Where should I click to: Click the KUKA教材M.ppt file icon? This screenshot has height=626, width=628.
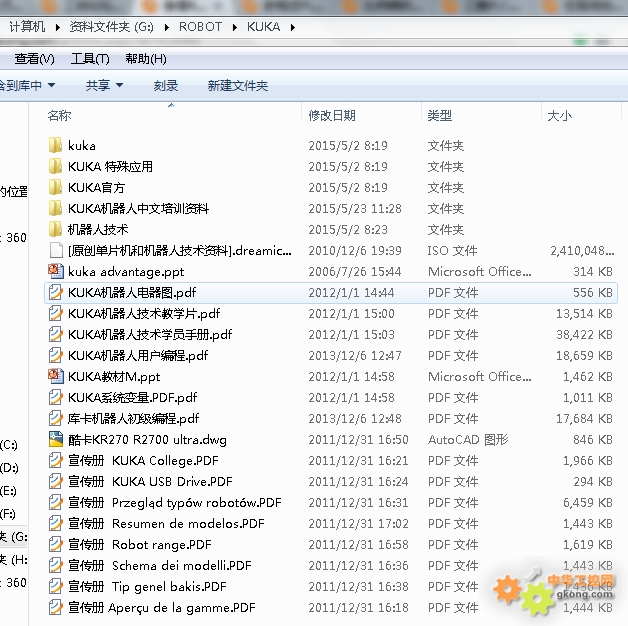coord(56,377)
